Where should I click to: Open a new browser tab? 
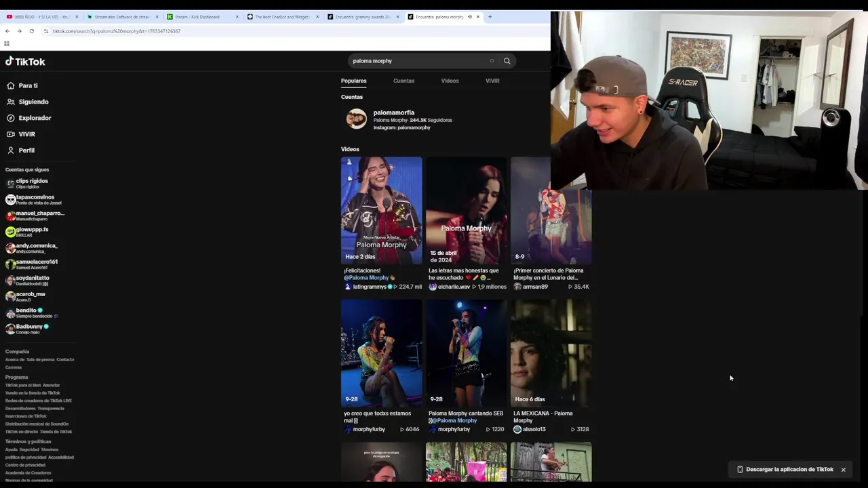tap(490, 17)
